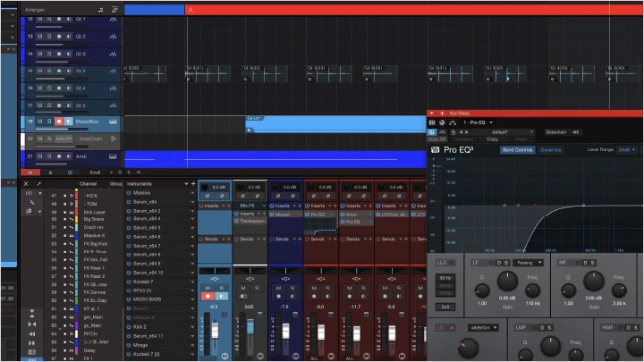Expand the Serum_x64 instrument dropdown arrow
The height and width of the screenshot is (362, 644).
(192, 202)
